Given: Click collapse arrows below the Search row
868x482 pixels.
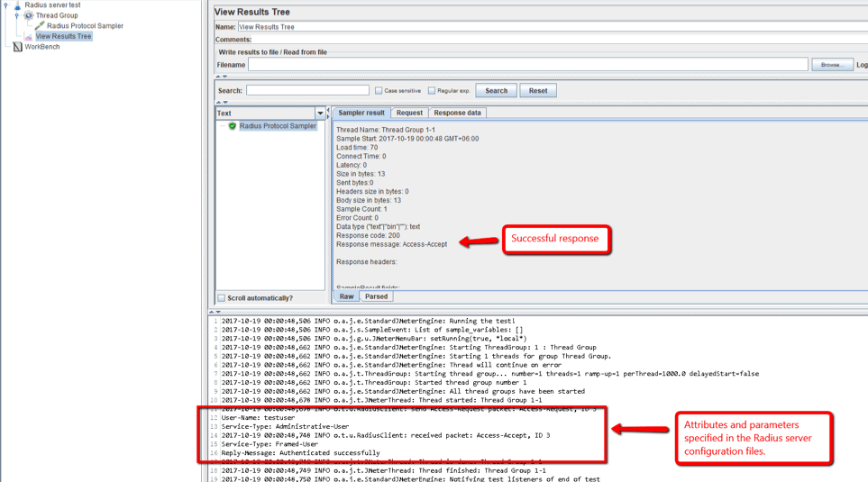Looking at the screenshot, I should pyautogui.click(x=222, y=103).
